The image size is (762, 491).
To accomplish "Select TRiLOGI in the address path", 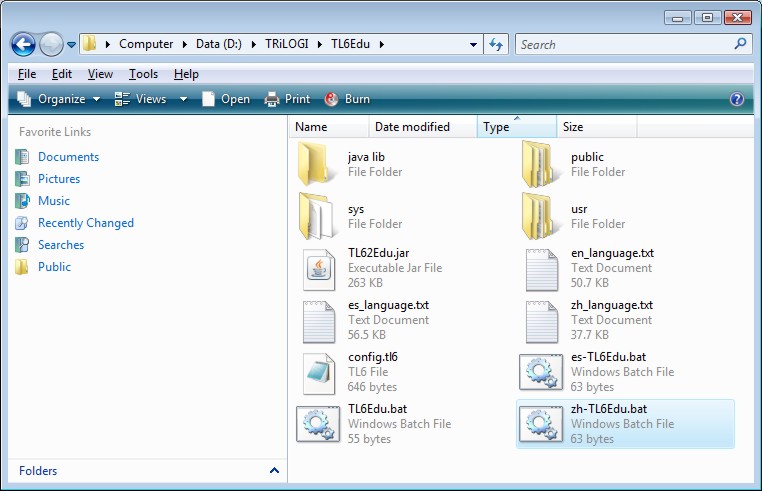I will tap(287, 44).
